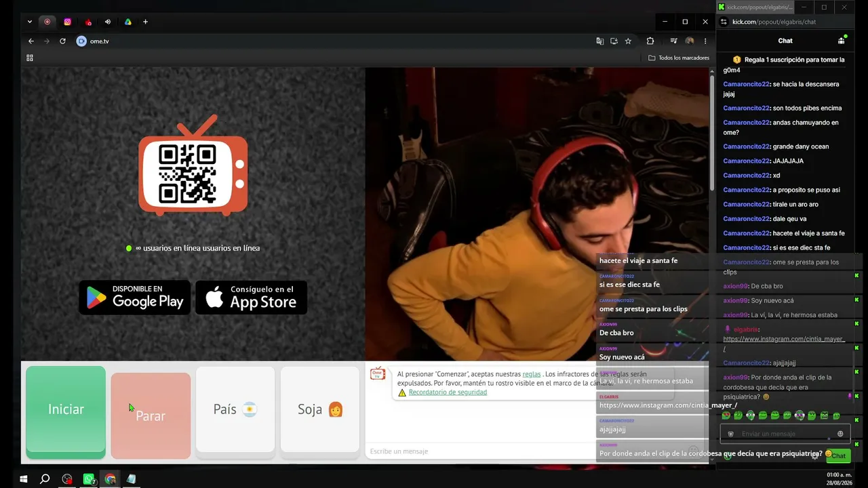
Task: Open the tab search dropdown arrow in Chrome
Action: pyautogui.click(x=30, y=22)
